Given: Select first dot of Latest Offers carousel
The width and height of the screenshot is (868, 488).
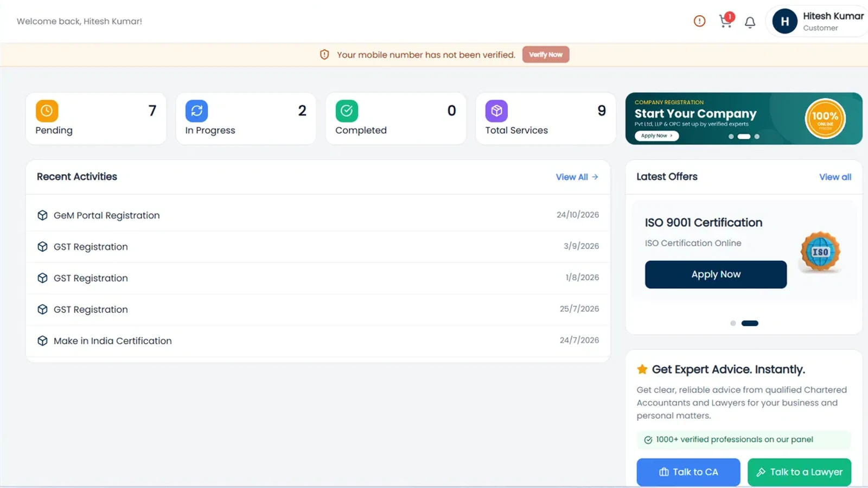Looking at the screenshot, I should 733,323.
